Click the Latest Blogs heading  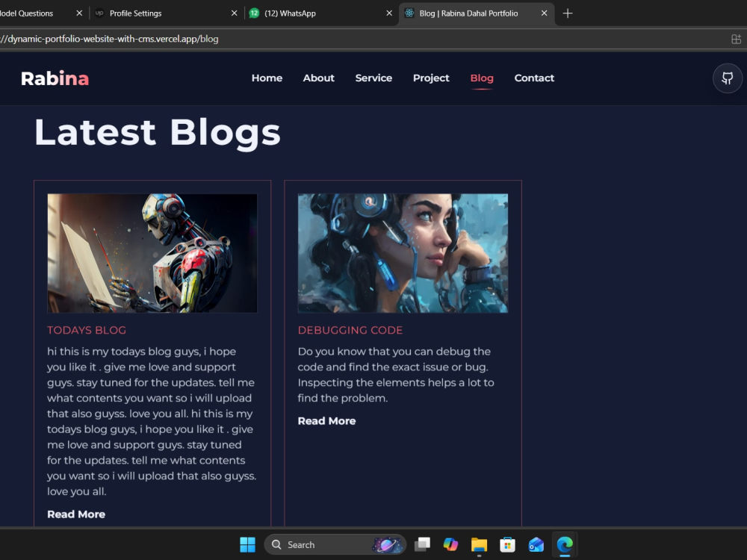click(x=158, y=133)
